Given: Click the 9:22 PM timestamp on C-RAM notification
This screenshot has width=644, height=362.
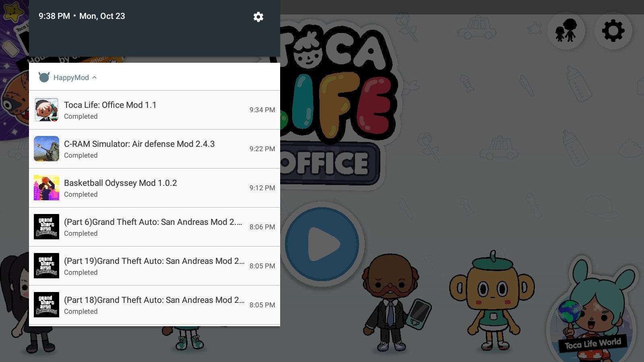Looking at the screenshot, I should click(x=262, y=149).
